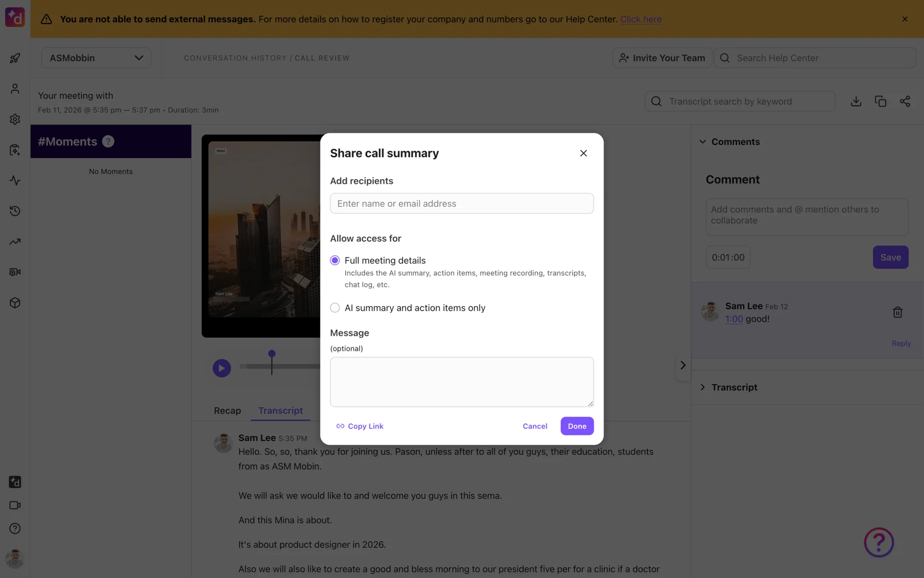Select Full meeting details radio option

click(335, 261)
